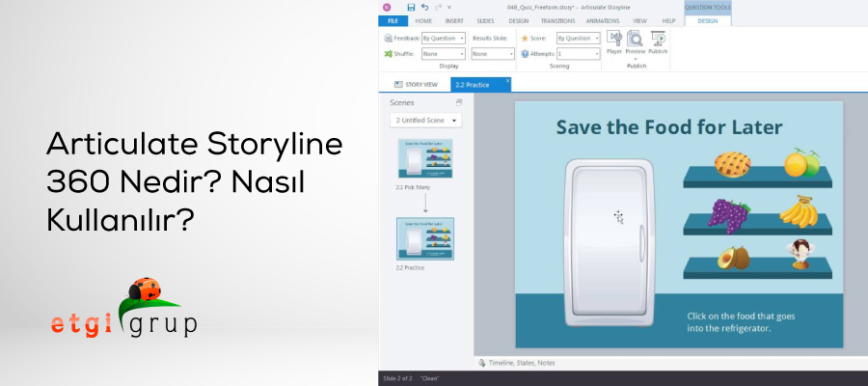Switch to the STORY VIEW tab
868x386 pixels.
pyautogui.click(x=416, y=85)
